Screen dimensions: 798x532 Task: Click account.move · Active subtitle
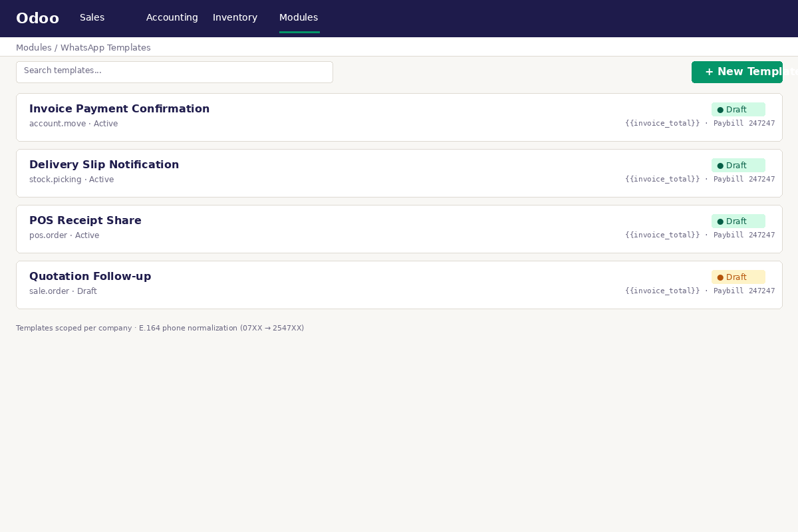click(73, 124)
